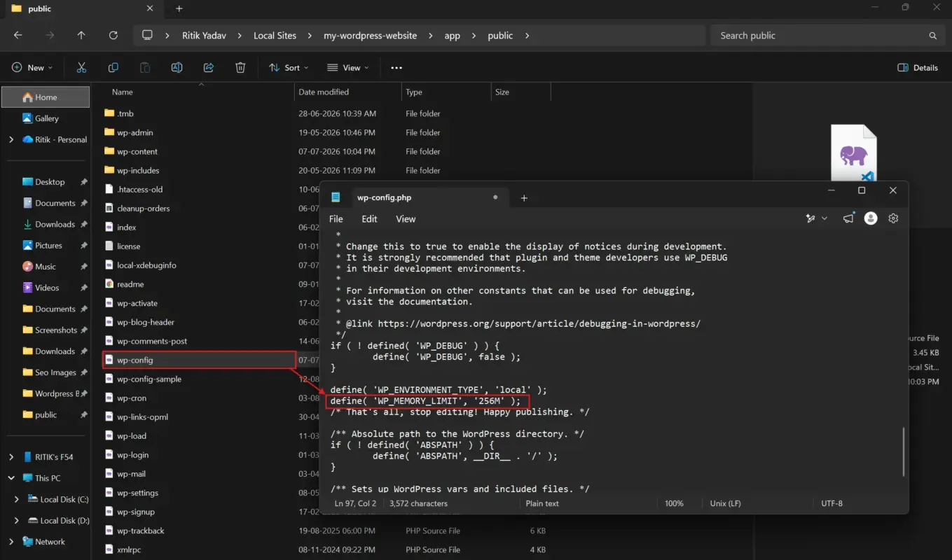The image size is (952, 560).
Task: Click the Delete trash icon in Explorer
Action: [x=240, y=68]
